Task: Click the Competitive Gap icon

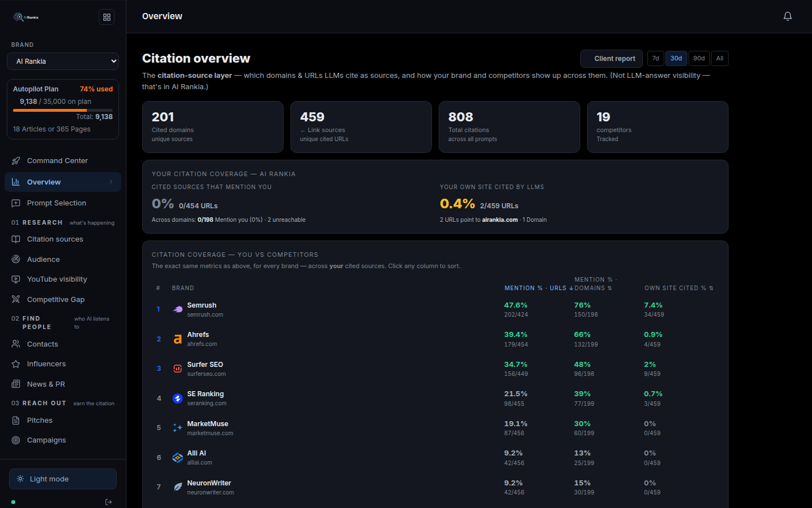Action: [x=16, y=300]
